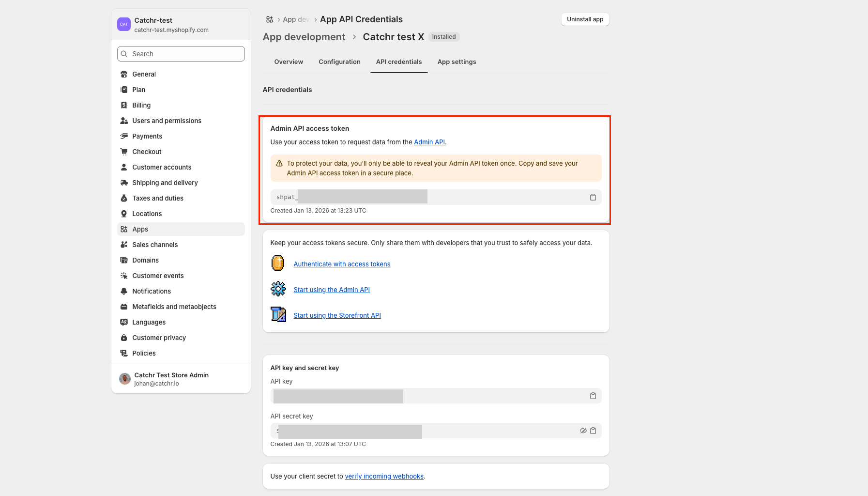The width and height of the screenshot is (868, 496).
Task: Switch to the Configuration tab
Action: 339,62
